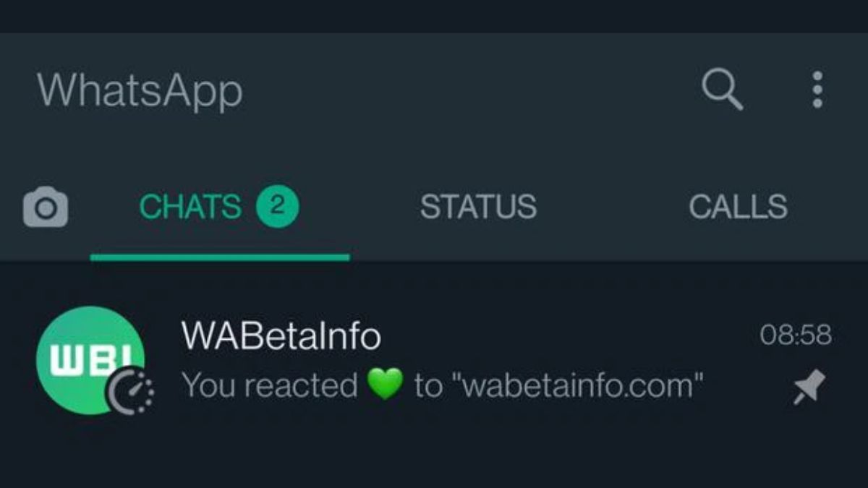The height and width of the screenshot is (488, 868).
Task: Switch to the CHATS tab
Action: [x=190, y=207]
